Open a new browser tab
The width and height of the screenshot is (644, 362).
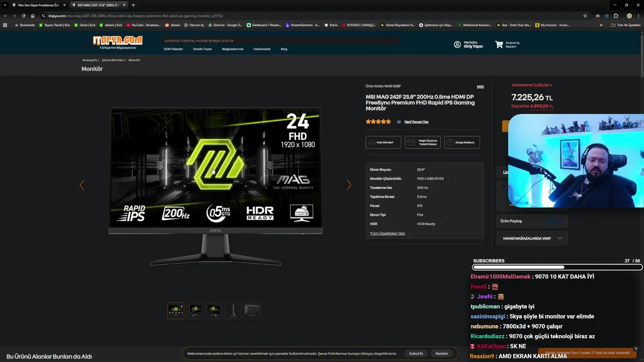pyautogui.click(x=133, y=5)
